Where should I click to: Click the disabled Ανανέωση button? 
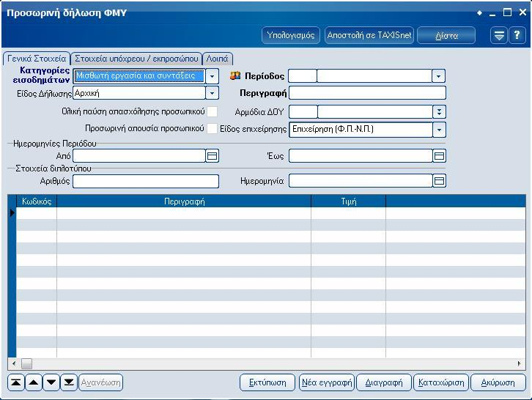point(101,382)
